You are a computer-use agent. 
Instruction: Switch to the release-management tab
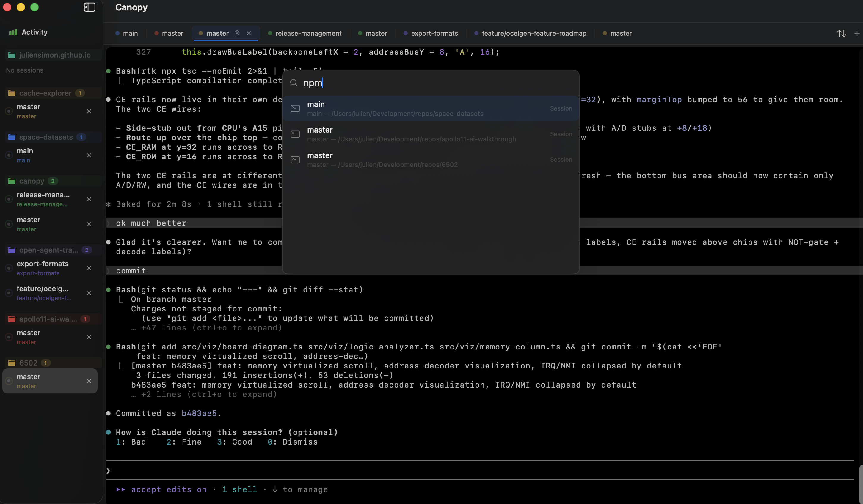pos(305,33)
